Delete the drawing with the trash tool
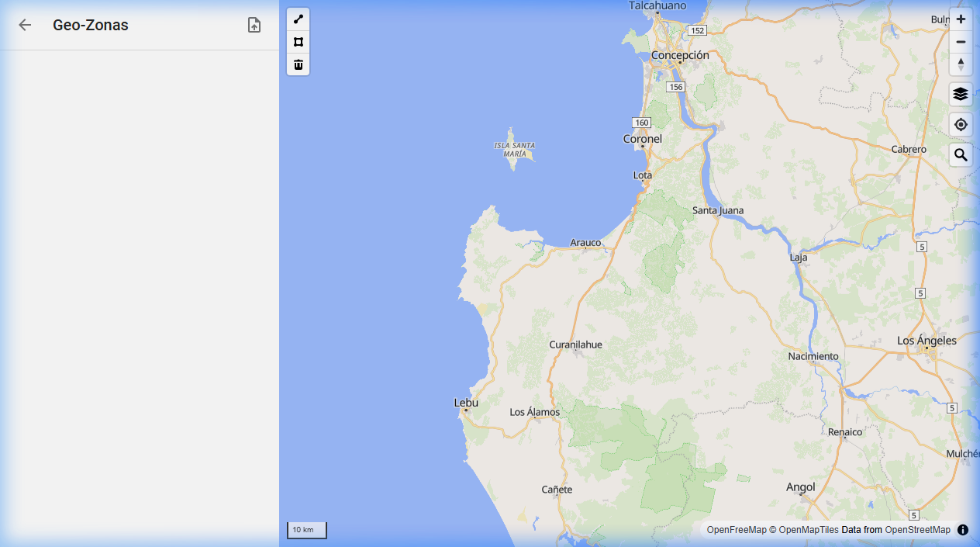Screen dimensions: 980x547 [298, 64]
